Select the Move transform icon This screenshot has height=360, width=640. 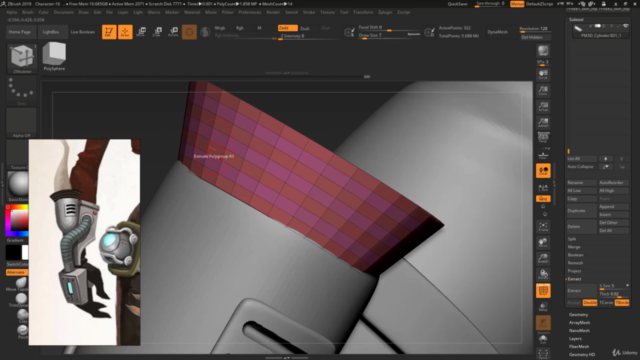coord(141,32)
